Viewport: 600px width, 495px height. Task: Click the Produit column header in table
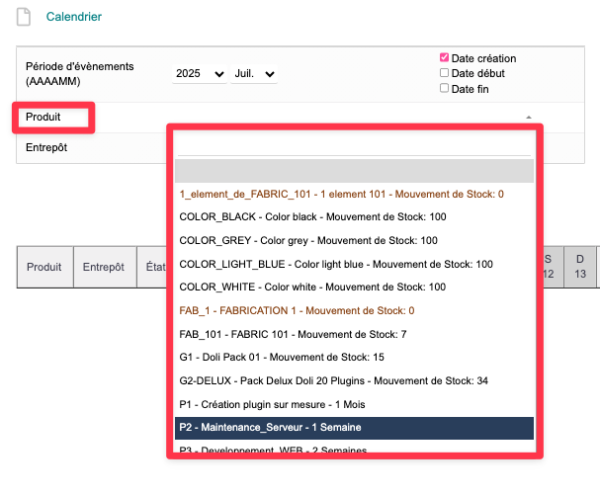(x=44, y=267)
